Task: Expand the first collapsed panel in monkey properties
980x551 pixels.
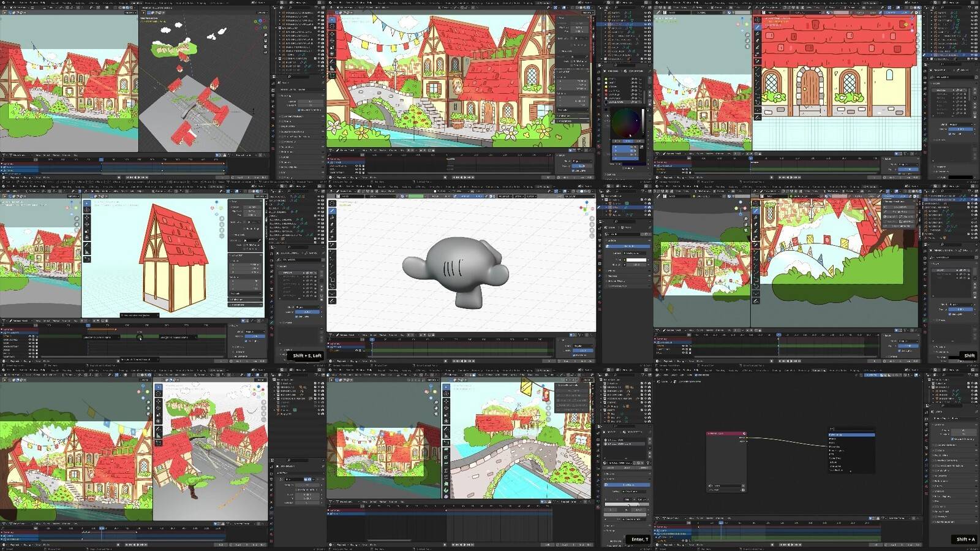Action: tap(610, 271)
